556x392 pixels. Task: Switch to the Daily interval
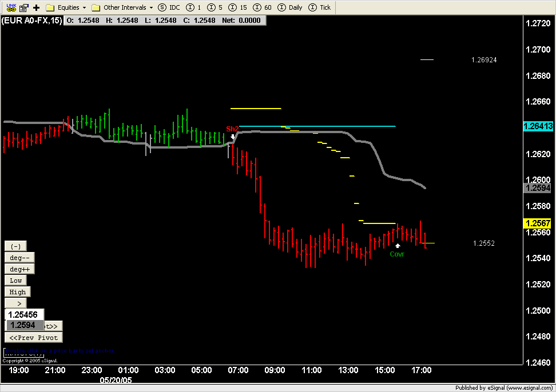click(290, 7)
